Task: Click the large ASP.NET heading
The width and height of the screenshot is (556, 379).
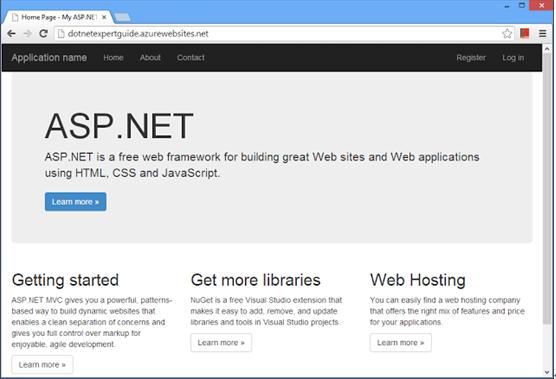Action: point(119,126)
